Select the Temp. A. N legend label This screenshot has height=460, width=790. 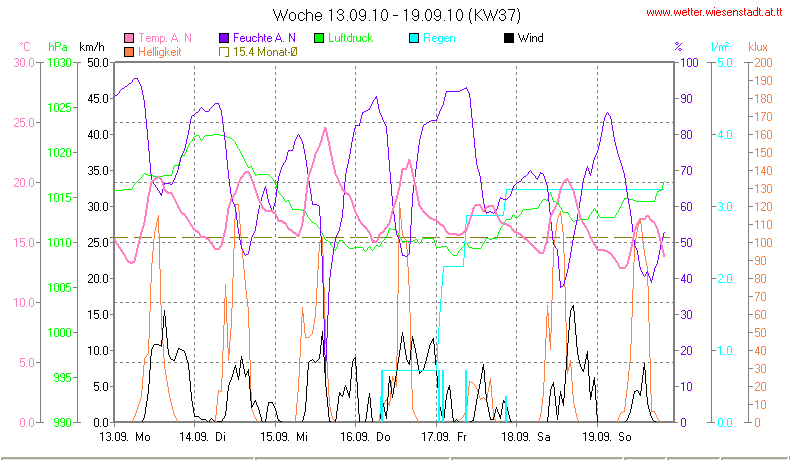click(x=165, y=38)
